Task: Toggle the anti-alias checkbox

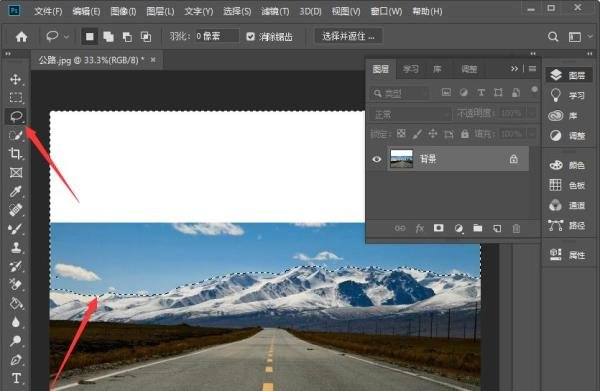Action: coord(250,37)
